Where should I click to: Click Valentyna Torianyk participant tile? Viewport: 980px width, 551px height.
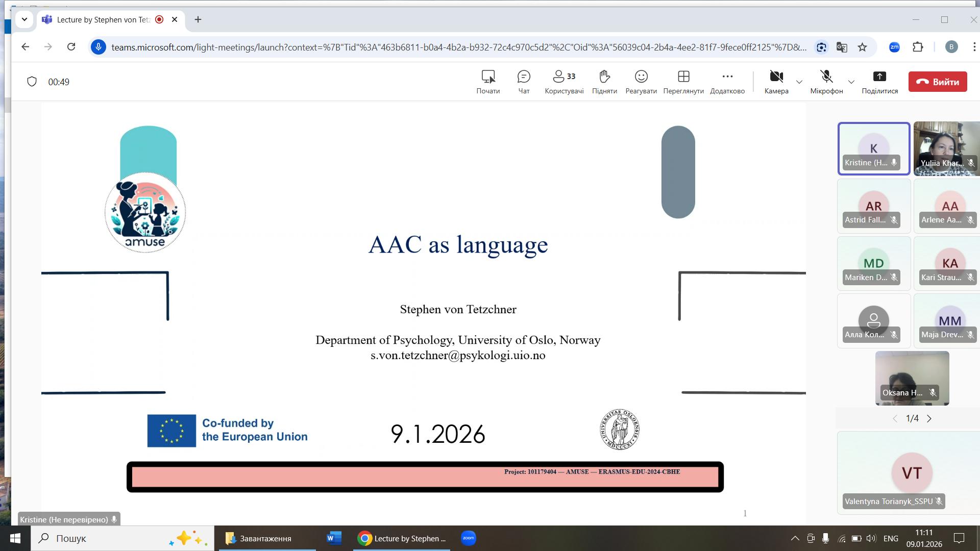click(x=911, y=472)
